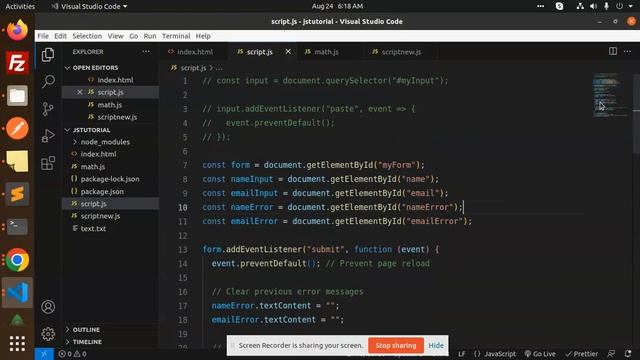
Task: Open the Accounts menu icon
Action: click(48, 307)
